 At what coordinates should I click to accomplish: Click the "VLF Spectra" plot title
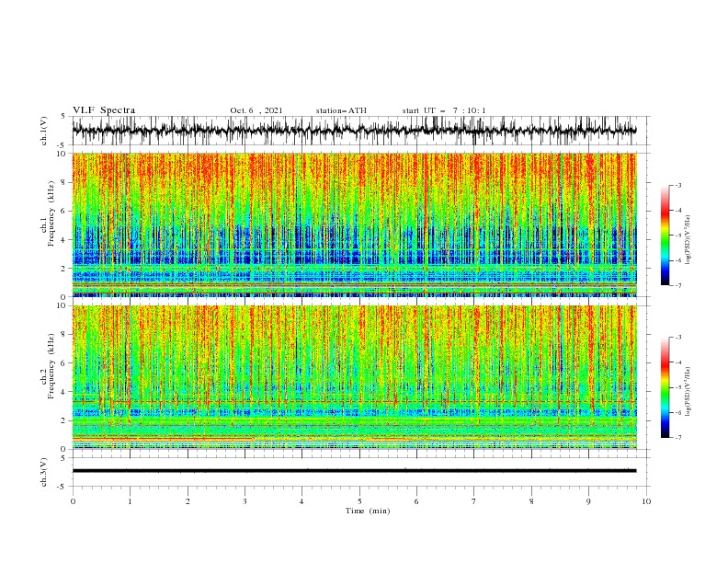point(104,110)
